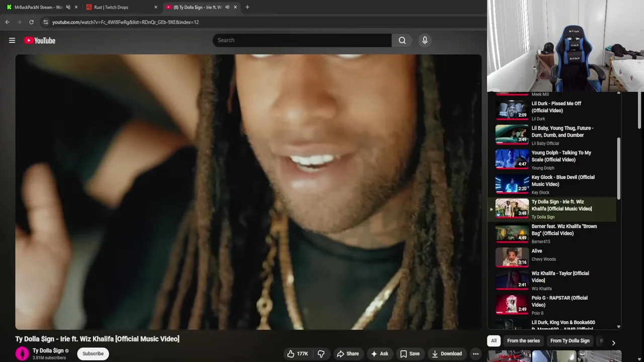This screenshot has width=644, height=362.
Task: Open the YouTube hamburger guide menu
Action: pyautogui.click(x=12, y=40)
